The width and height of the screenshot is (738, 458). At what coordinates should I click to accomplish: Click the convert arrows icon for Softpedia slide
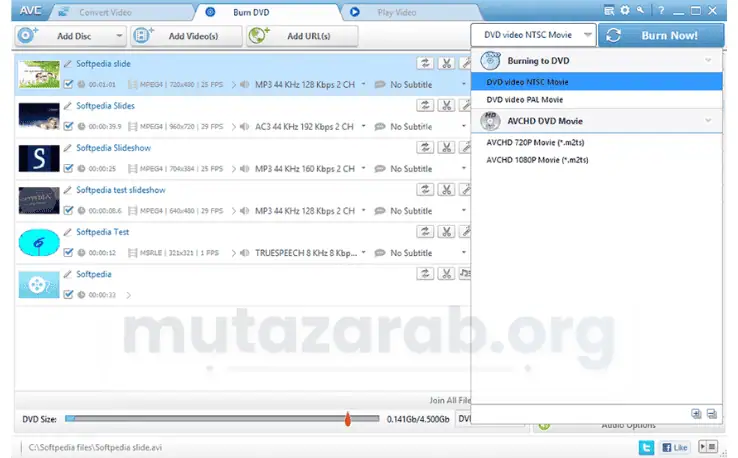[425, 63]
